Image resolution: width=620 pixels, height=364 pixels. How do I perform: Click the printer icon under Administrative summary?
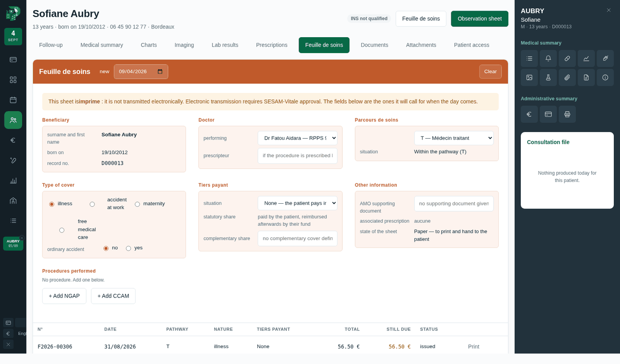567,114
